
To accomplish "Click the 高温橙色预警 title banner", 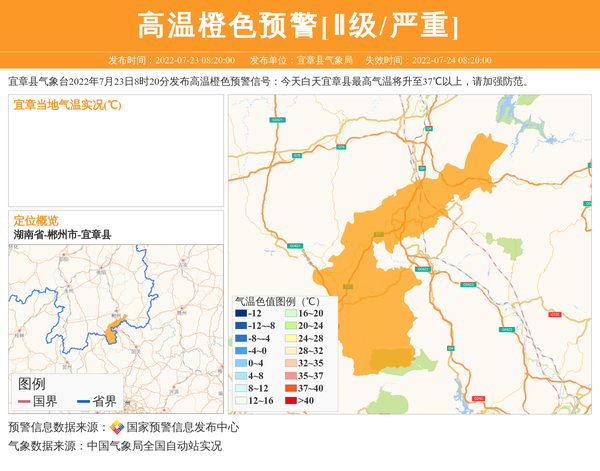I will (x=299, y=25).
